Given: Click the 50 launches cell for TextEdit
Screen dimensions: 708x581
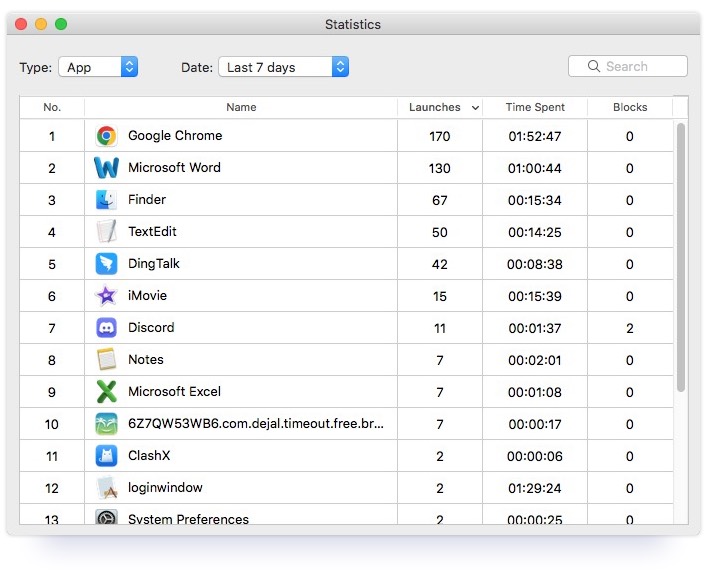Looking at the screenshot, I should pyautogui.click(x=440, y=232).
